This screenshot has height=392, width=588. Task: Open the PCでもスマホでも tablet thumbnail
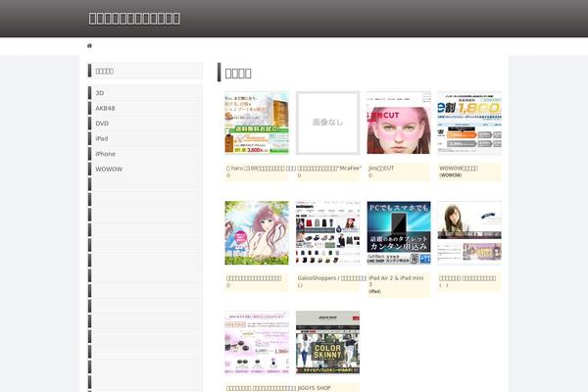399,232
